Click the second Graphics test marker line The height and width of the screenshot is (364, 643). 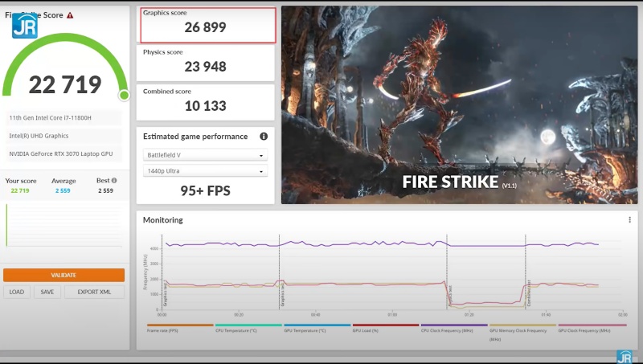click(x=280, y=272)
